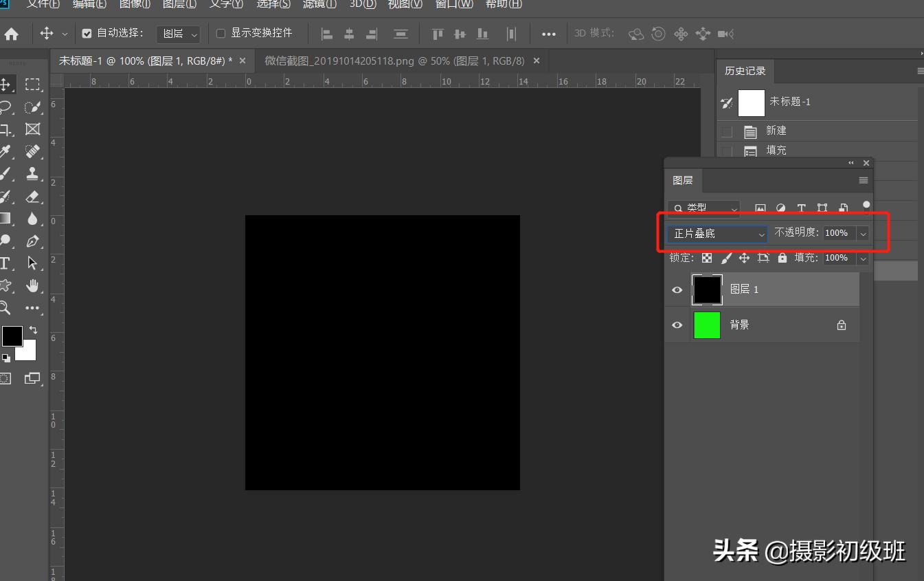Switch to the 微信截图 document tab
This screenshot has height=581, width=924.
click(394, 61)
